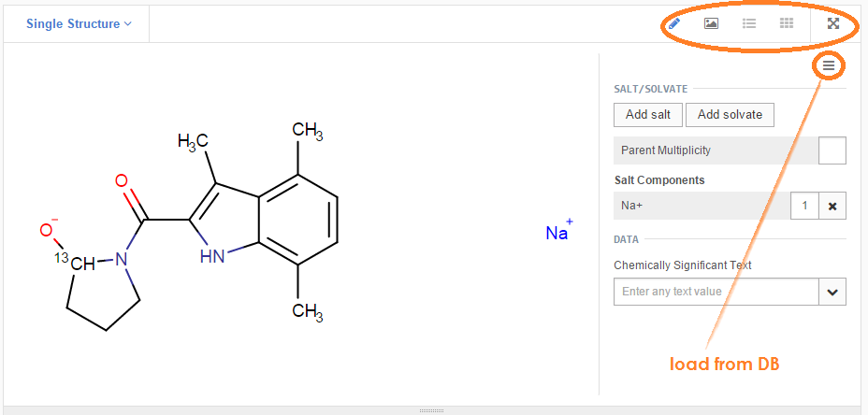
Task: Click the Add salt button
Action: click(648, 115)
